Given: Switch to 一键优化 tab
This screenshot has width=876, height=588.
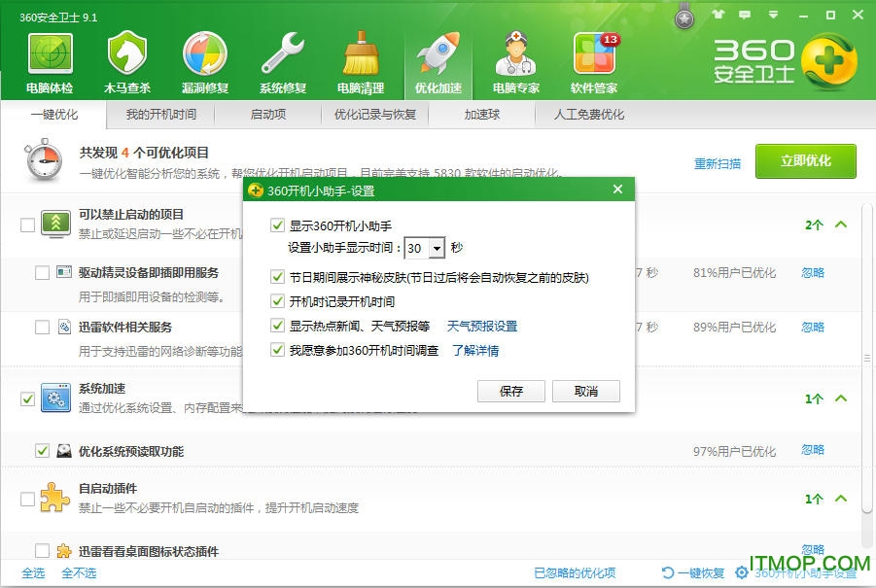Looking at the screenshot, I should coord(54,115).
